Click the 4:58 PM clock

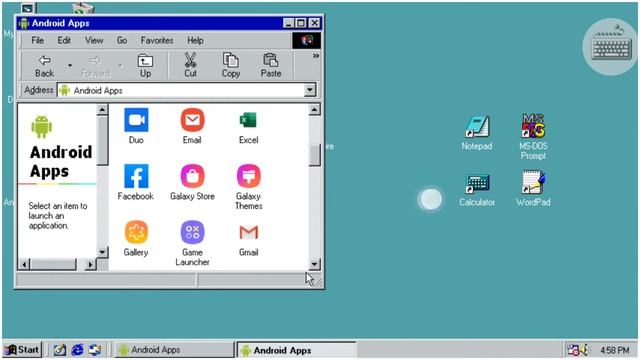pyautogui.click(x=615, y=350)
